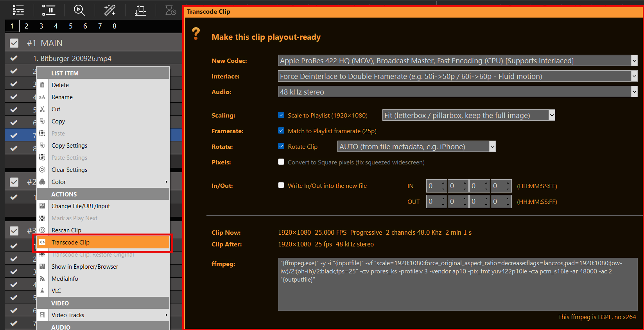Click the circular icon beside Clear Settings
This screenshot has height=330, width=644.
click(x=42, y=169)
